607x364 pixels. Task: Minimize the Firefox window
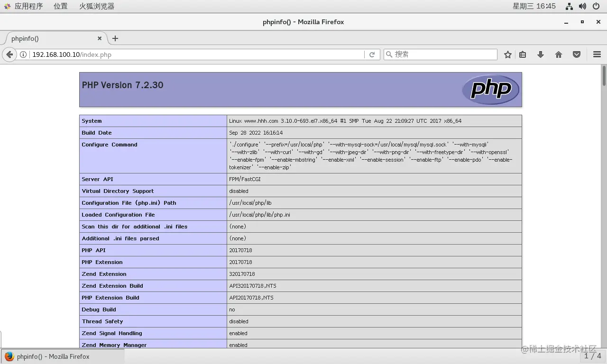566,22
